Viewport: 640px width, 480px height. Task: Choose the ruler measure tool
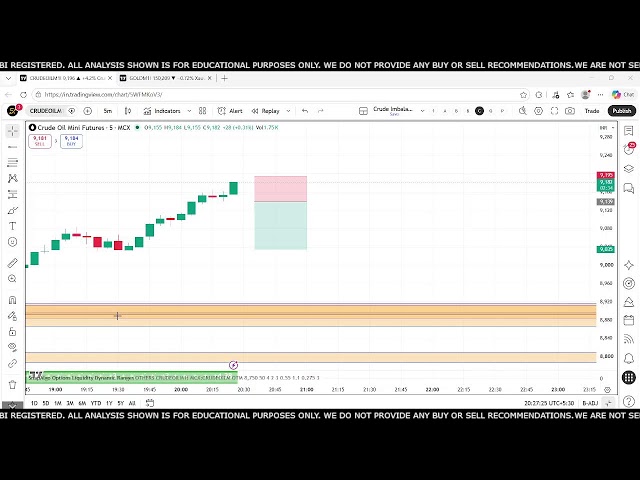(x=13, y=263)
